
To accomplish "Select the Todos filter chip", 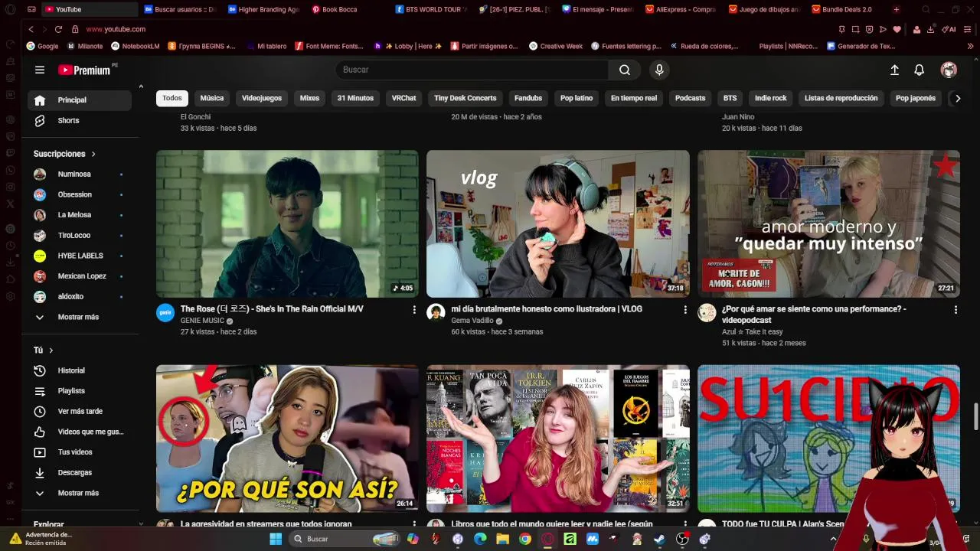I will pyautogui.click(x=172, y=98).
